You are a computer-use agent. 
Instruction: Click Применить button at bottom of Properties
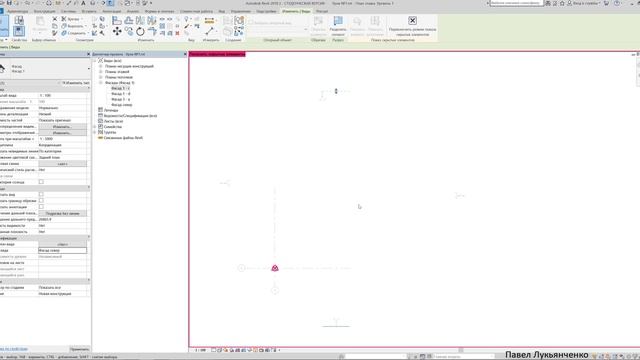point(79,349)
